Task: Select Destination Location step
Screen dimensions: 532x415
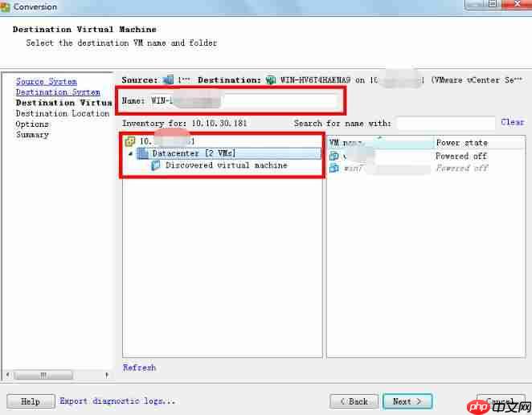Action: (63, 113)
